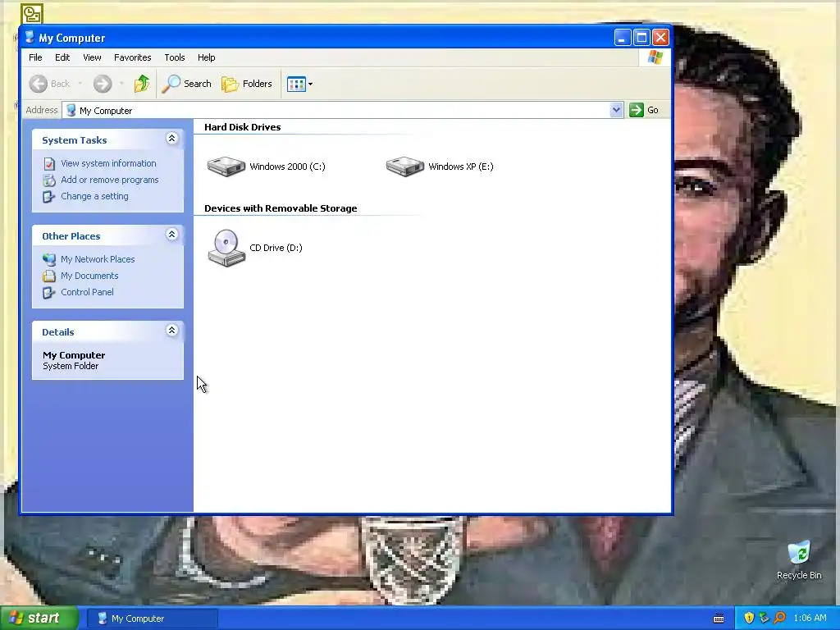Click the Back arrow icon

click(x=39, y=84)
